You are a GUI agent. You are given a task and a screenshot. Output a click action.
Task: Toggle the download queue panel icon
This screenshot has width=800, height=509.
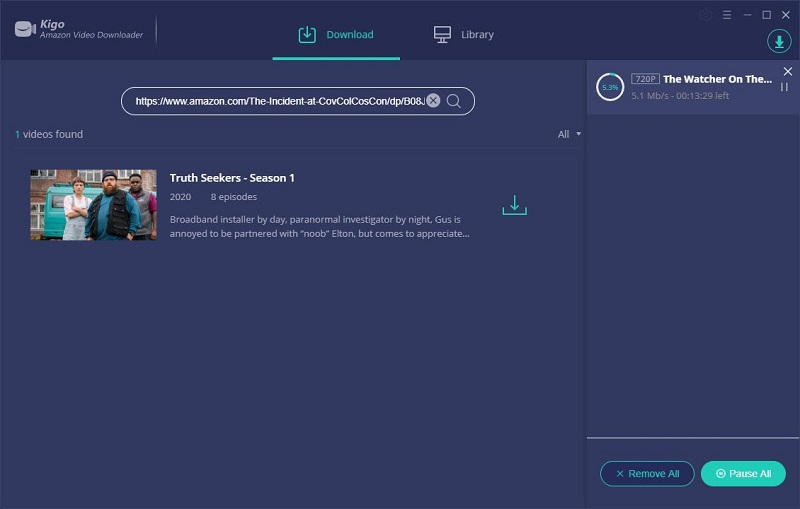(779, 41)
